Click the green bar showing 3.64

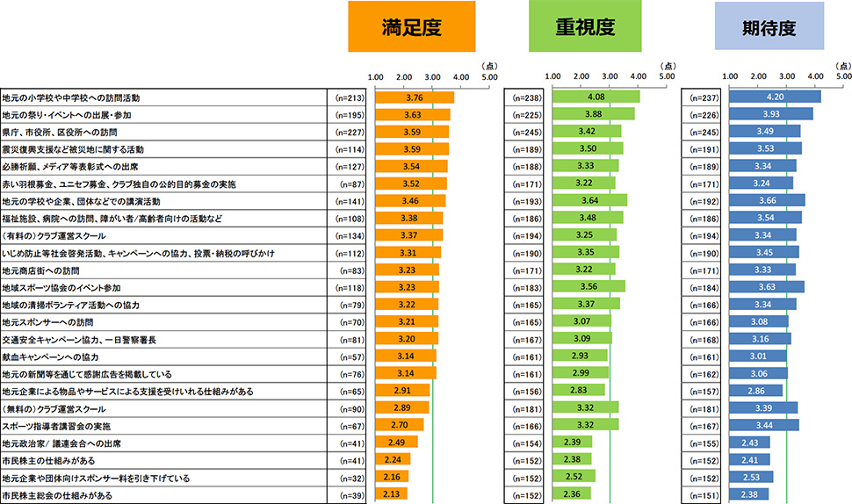pyautogui.click(x=589, y=200)
